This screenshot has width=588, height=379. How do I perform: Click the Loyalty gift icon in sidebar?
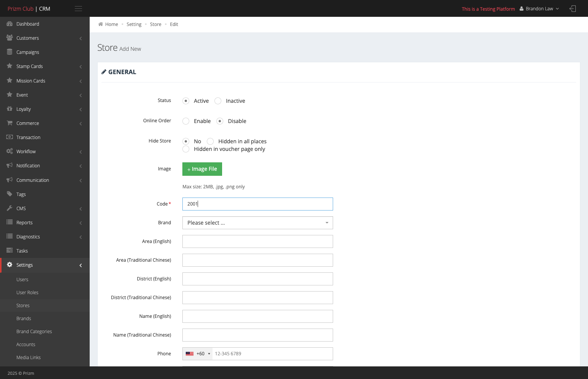pyautogui.click(x=10, y=109)
